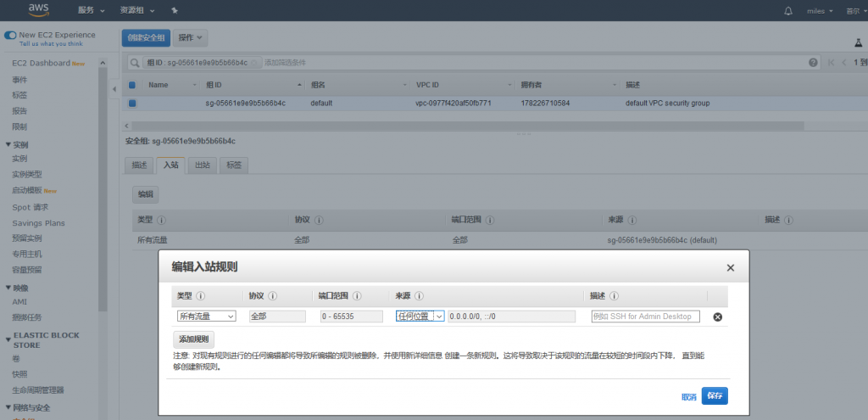
Task: Click the info icon next to 类型 in the dialog
Action: pos(202,296)
